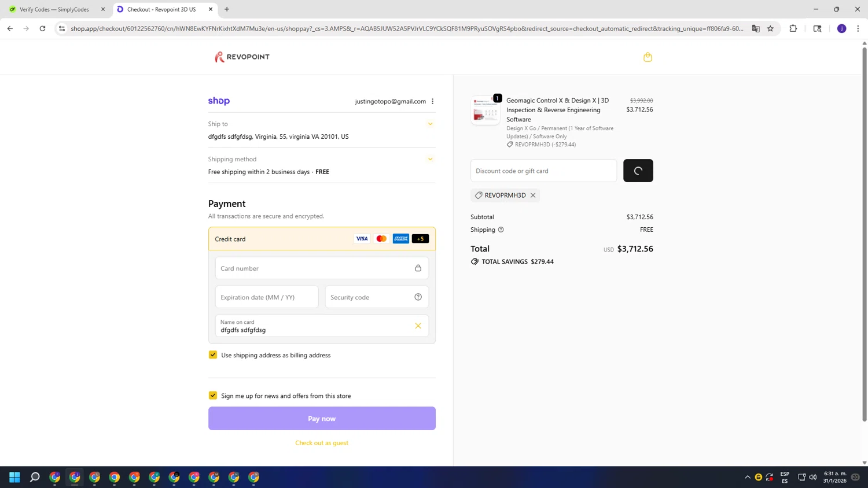Open the side panel search icon in toolbar

[x=817, y=28]
